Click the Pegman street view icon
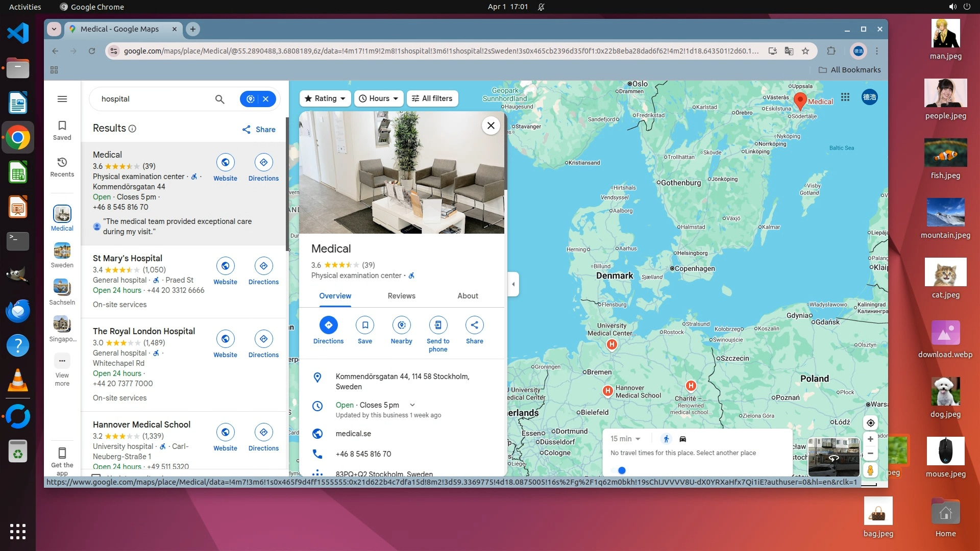The height and width of the screenshot is (551, 980). click(870, 470)
